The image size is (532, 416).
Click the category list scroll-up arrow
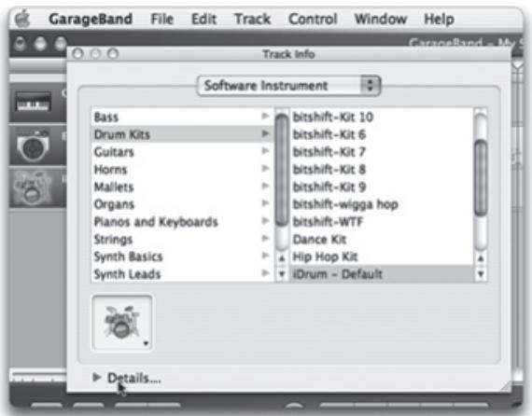point(282,258)
